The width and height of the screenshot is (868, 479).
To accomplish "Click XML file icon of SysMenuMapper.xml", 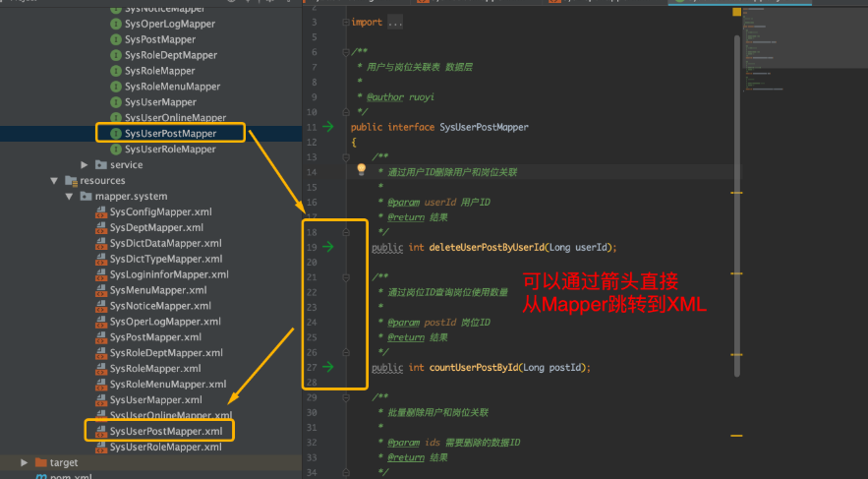I will pyautogui.click(x=100, y=290).
